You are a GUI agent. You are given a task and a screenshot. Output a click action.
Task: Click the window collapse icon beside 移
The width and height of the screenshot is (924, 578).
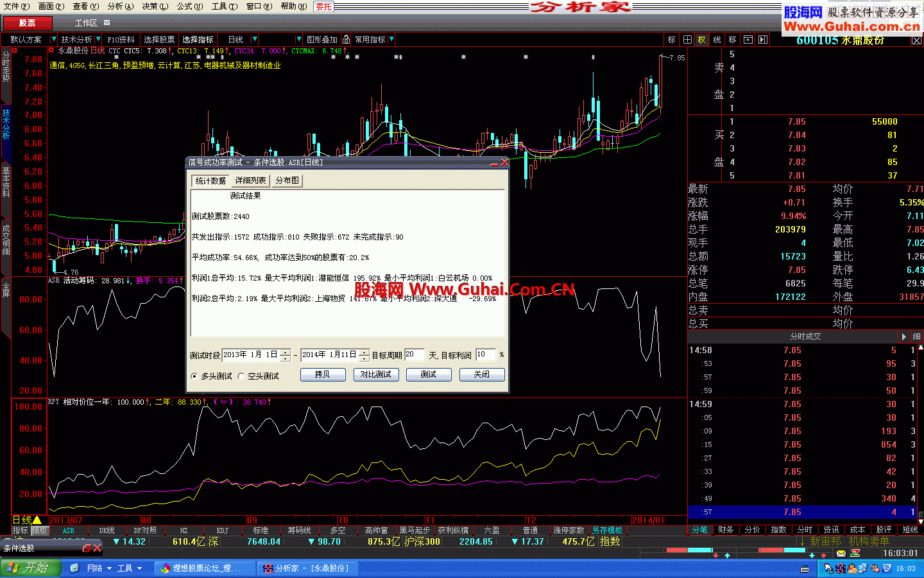coord(748,40)
